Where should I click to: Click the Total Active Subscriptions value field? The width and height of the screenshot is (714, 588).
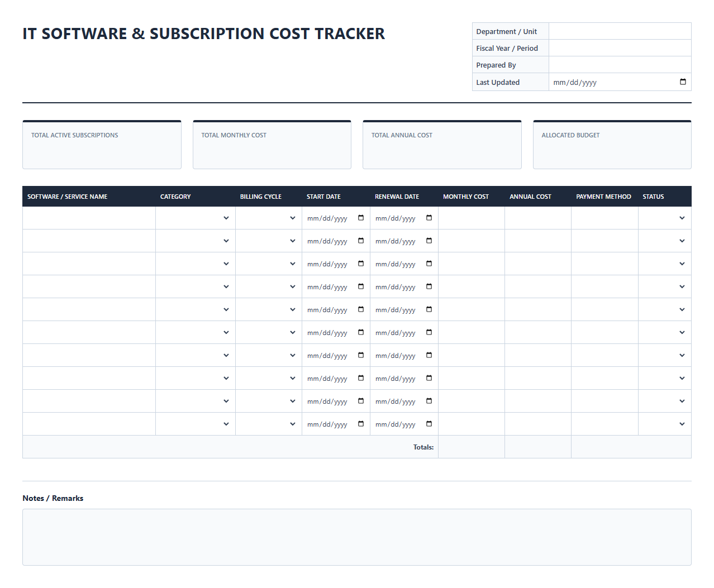click(102, 153)
